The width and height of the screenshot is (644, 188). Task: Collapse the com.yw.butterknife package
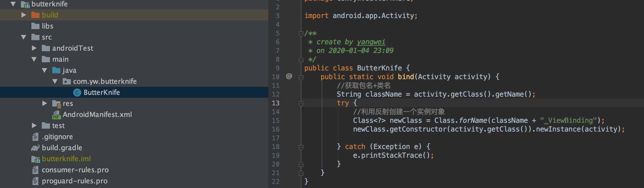[55, 81]
